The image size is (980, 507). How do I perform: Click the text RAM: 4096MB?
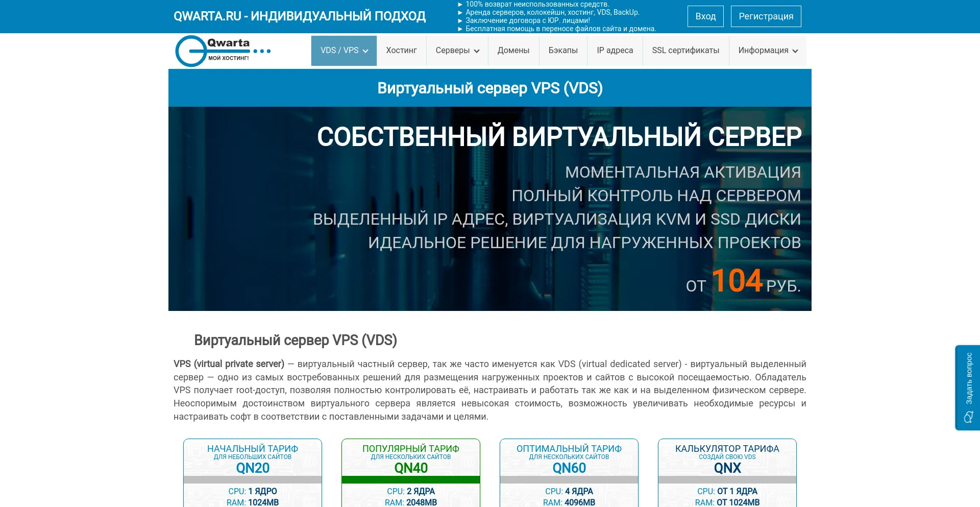pos(569,502)
